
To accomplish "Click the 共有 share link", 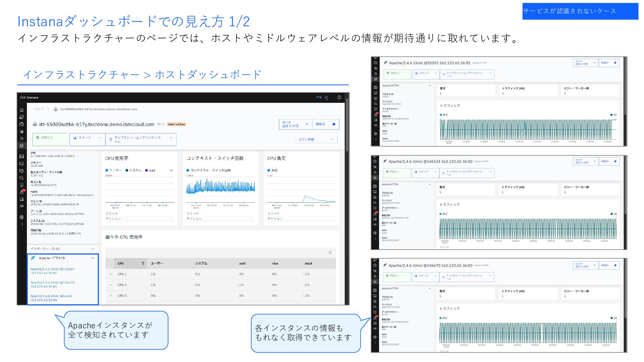I will coord(319,97).
